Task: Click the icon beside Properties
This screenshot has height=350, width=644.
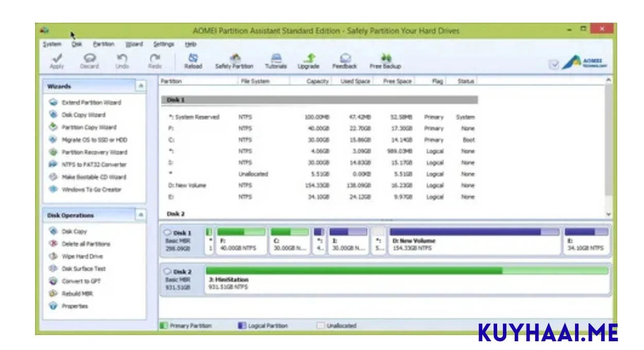Action: point(53,306)
